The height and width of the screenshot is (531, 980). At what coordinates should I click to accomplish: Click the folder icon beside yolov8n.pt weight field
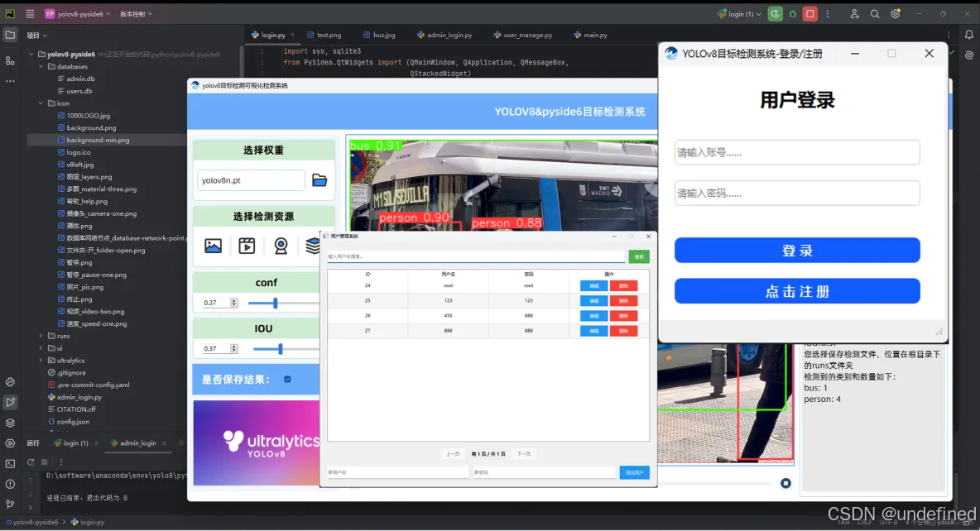[319, 179]
